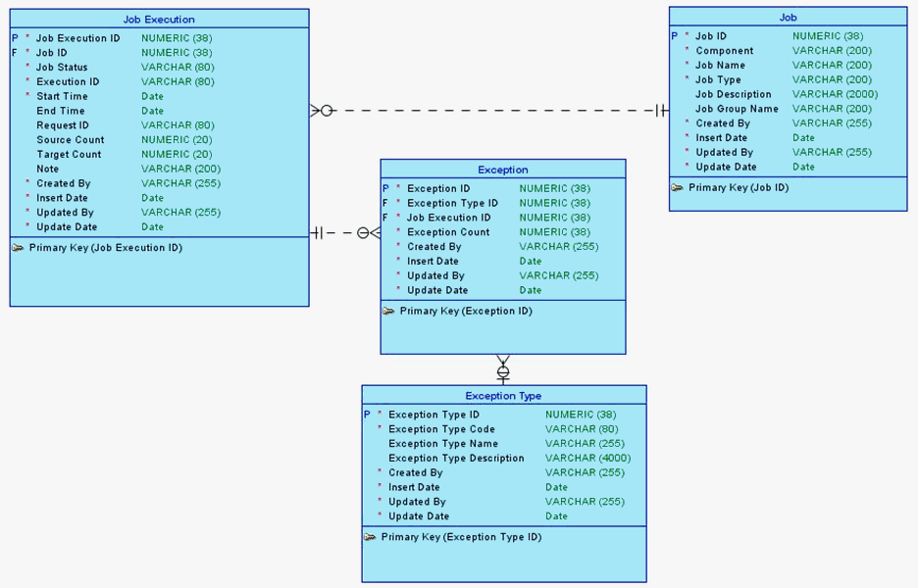918x588 pixels.
Task: Select the Job Description attribute
Action: click(733, 94)
